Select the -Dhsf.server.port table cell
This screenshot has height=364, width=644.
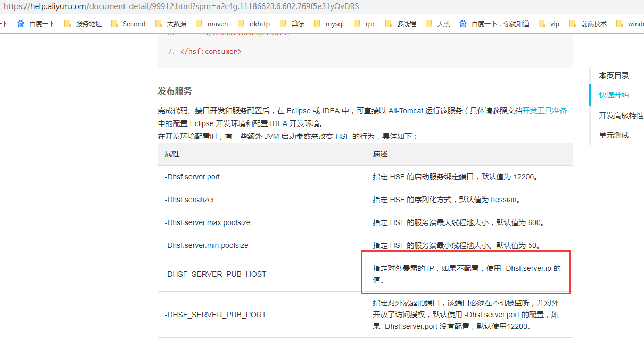[x=194, y=176]
